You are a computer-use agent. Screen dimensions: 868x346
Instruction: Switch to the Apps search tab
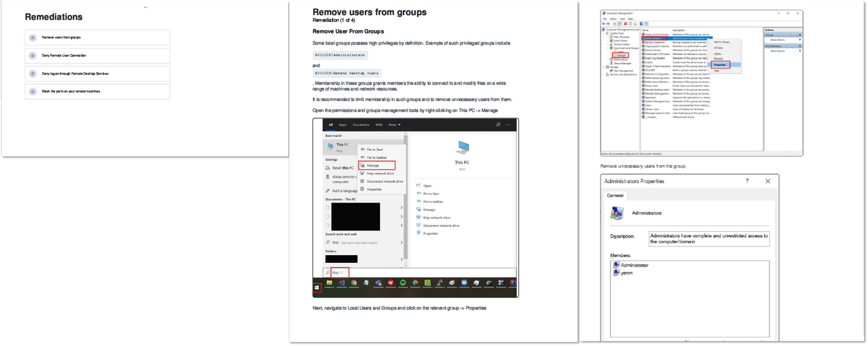coord(342,125)
